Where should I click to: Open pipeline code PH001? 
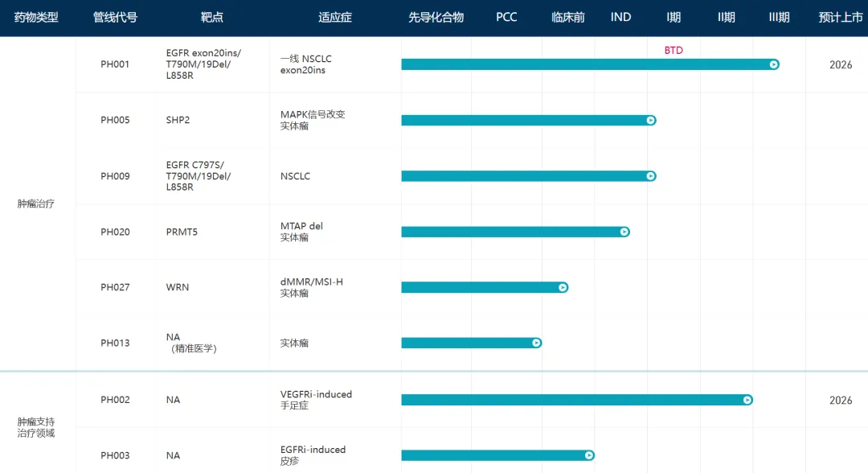click(x=115, y=65)
